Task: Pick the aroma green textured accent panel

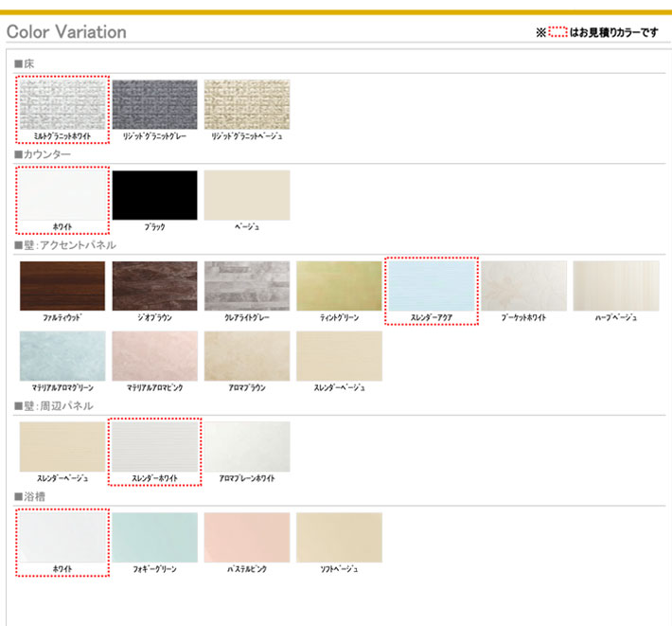Action: click(62, 356)
